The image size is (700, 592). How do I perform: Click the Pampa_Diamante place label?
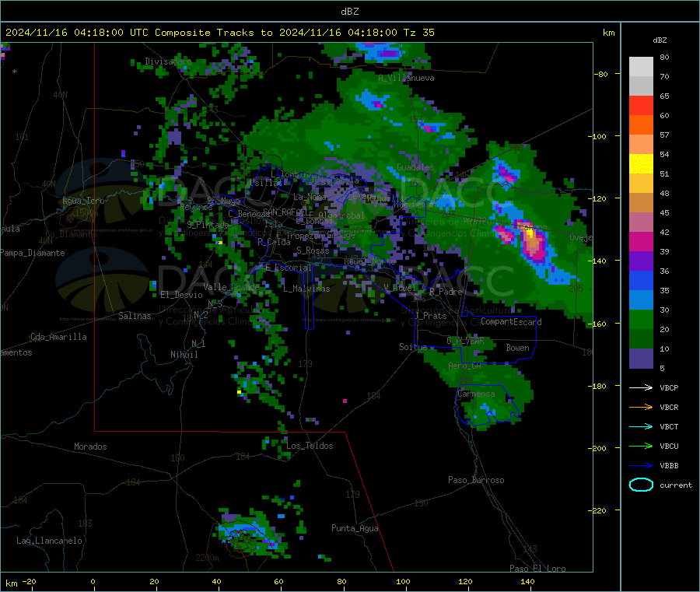click(32, 253)
